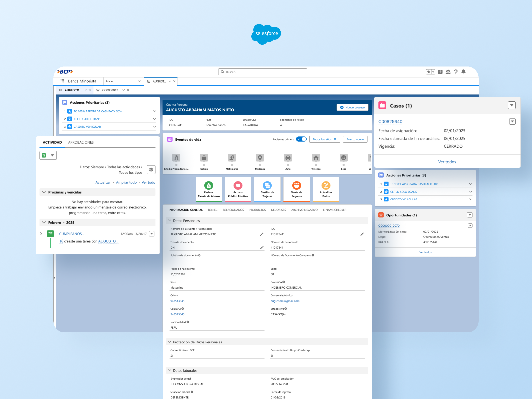532x399 pixels.
Task: Select the Matrimonio life event icon
Action: click(232, 158)
